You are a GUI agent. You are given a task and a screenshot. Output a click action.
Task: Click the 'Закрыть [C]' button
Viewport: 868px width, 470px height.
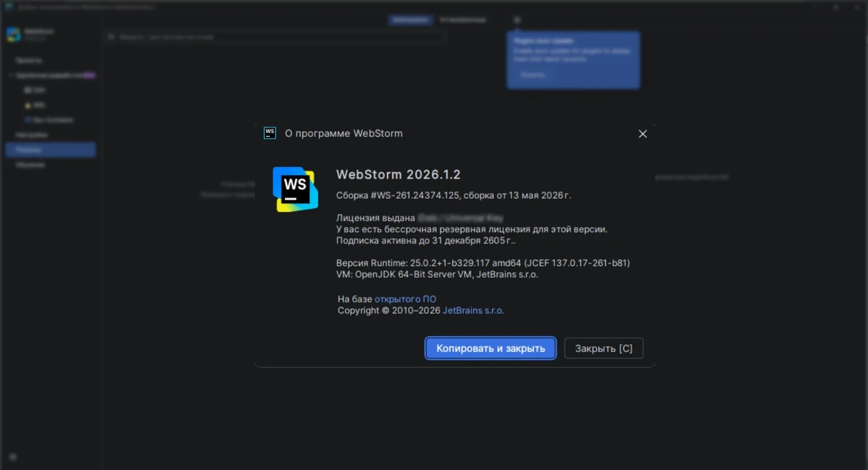coord(603,348)
